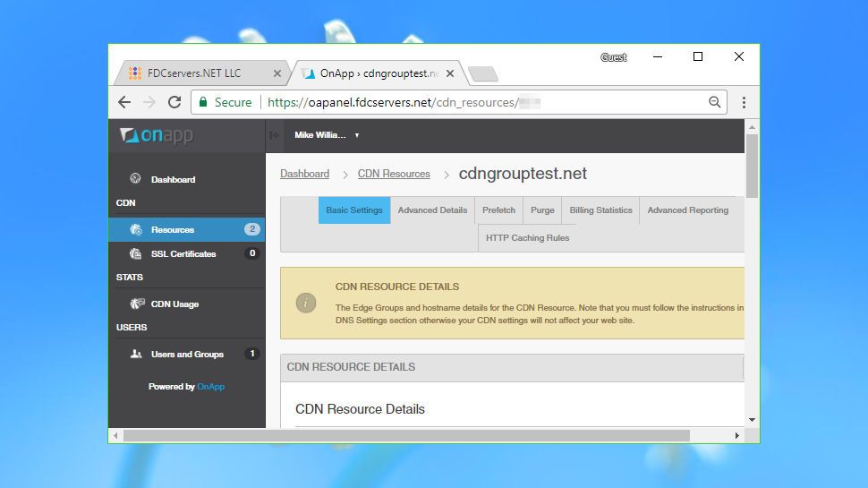Click the Users and Groups badge 1
Viewport: 868px width, 488px height.
tap(252, 354)
